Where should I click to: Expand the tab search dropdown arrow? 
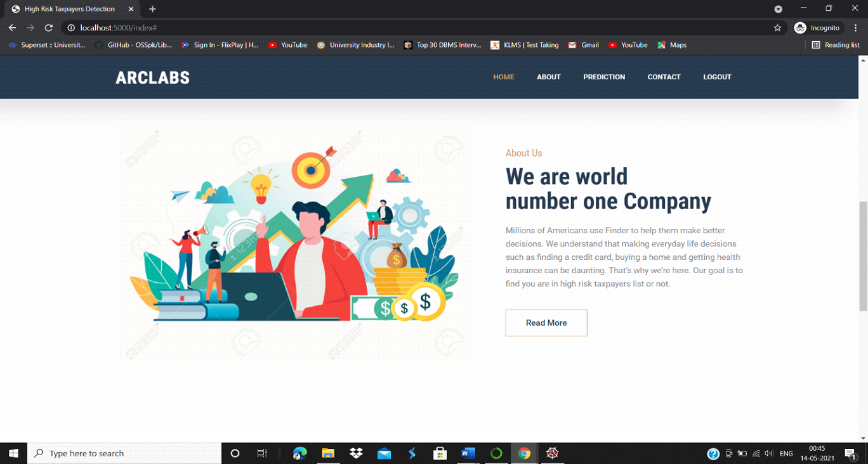click(778, 9)
